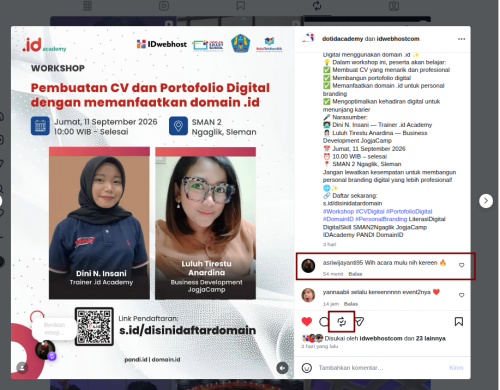Open dotidacademy profile avatar
This screenshot has width=500, height=390.
tap(308, 39)
